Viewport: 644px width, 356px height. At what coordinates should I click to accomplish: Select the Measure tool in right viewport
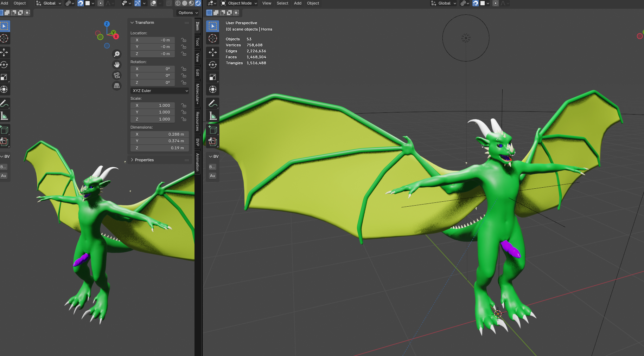(x=213, y=116)
